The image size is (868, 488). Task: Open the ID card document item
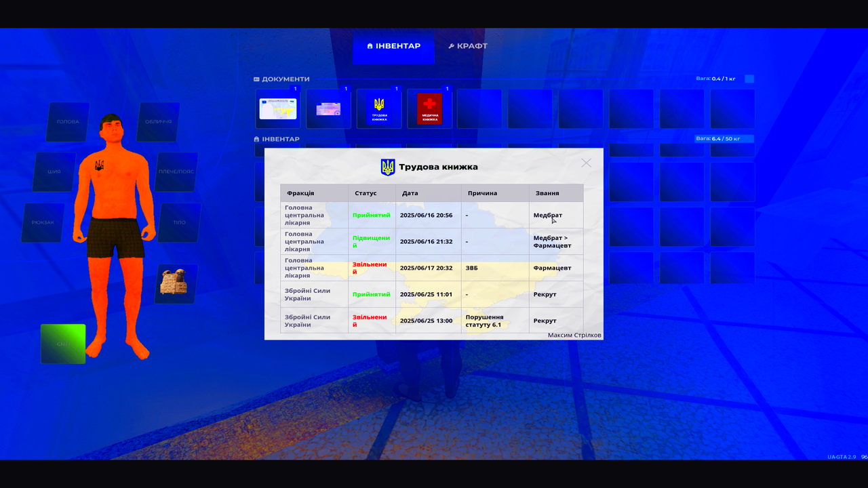278,108
